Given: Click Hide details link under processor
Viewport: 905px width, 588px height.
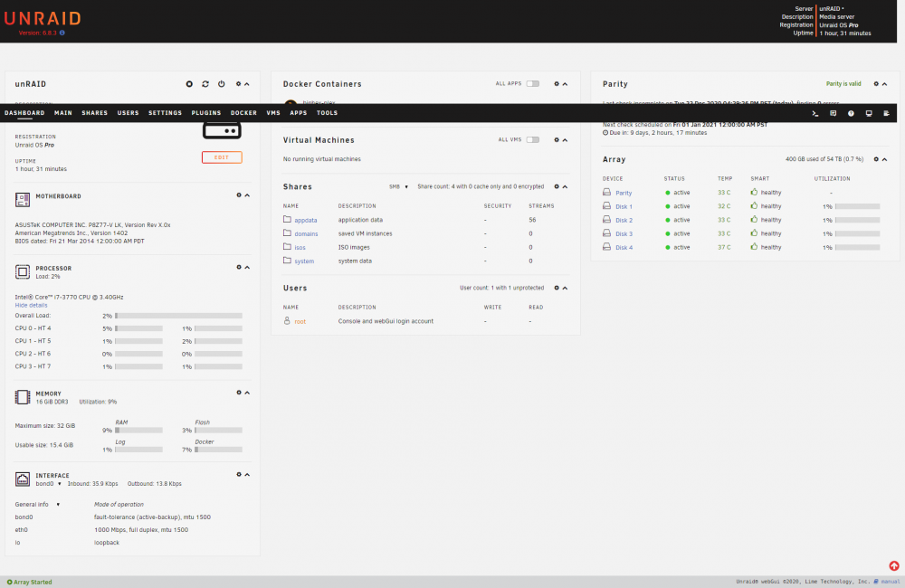Looking at the screenshot, I should (x=31, y=305).
